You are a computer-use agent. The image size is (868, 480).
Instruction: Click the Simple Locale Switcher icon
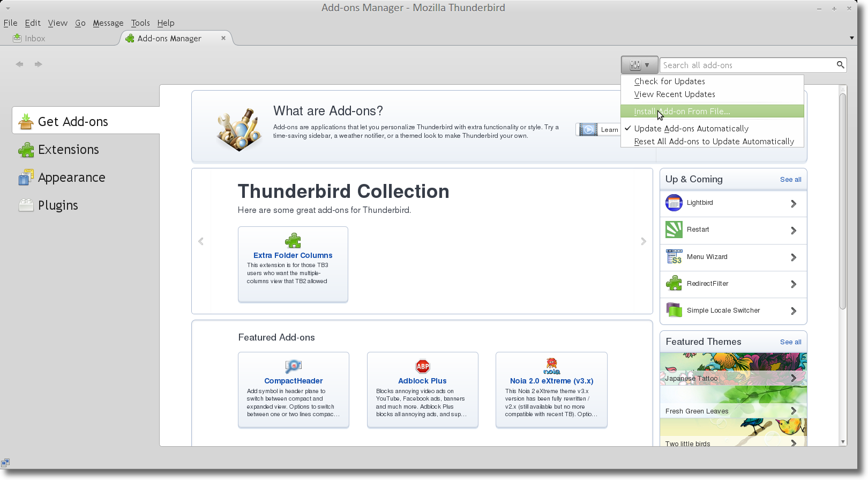tap(674, 310)
